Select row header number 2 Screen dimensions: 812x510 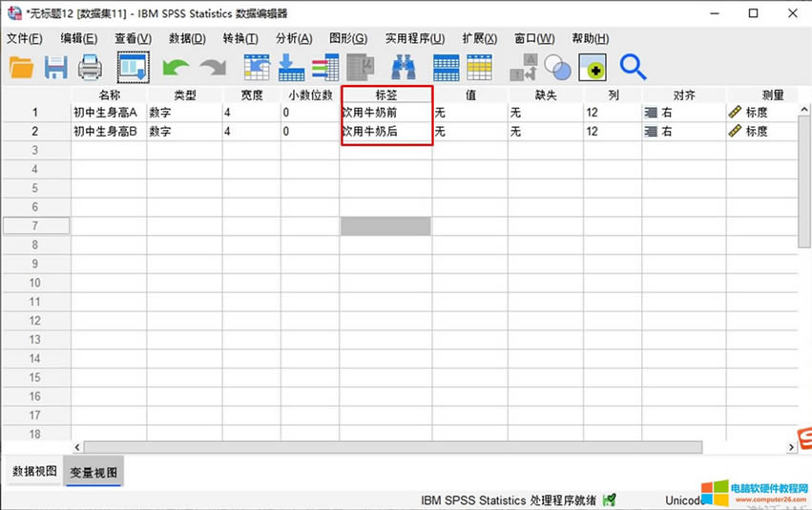click(35, 132)
